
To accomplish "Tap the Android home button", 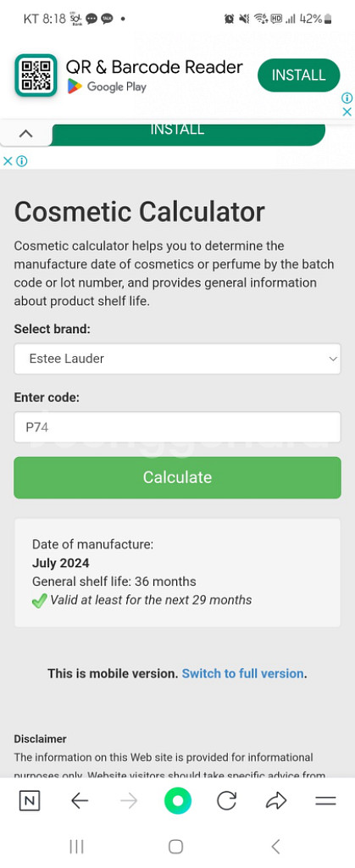I will click(x=176, y=847).
